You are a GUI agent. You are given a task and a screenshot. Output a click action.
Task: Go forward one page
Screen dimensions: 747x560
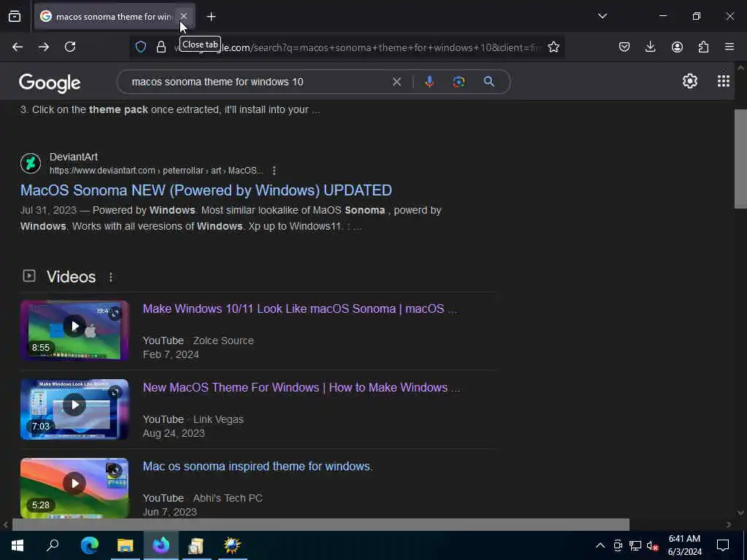point(44,47)
